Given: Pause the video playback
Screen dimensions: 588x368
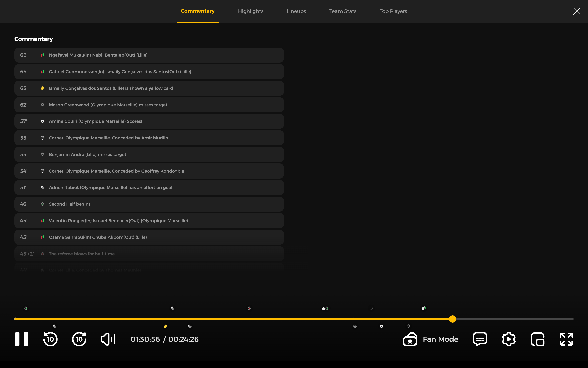Looking at the screenshot, I should [22, 339].
